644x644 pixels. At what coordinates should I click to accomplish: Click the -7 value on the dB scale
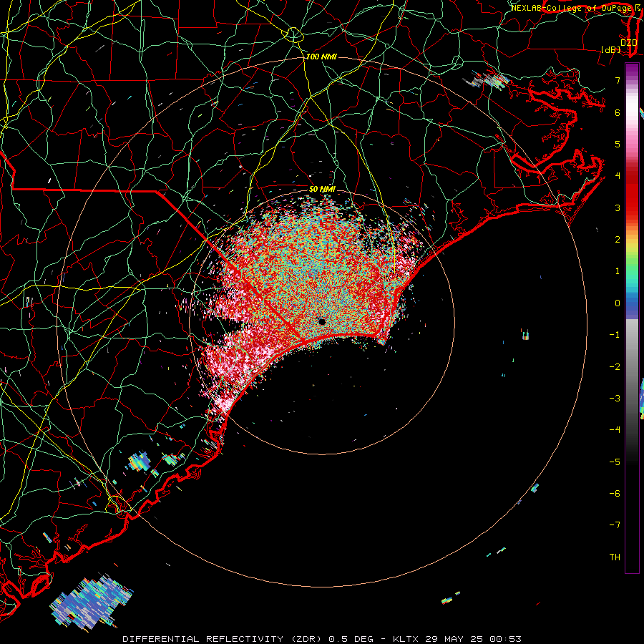615,525
